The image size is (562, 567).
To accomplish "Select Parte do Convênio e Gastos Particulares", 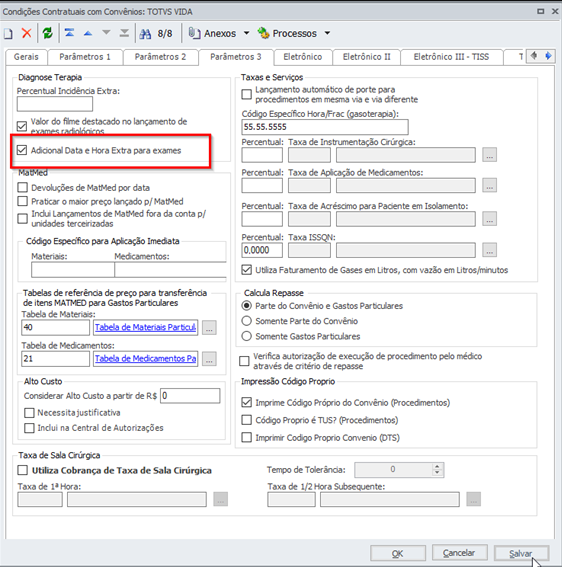I will (x=247, y=306).
